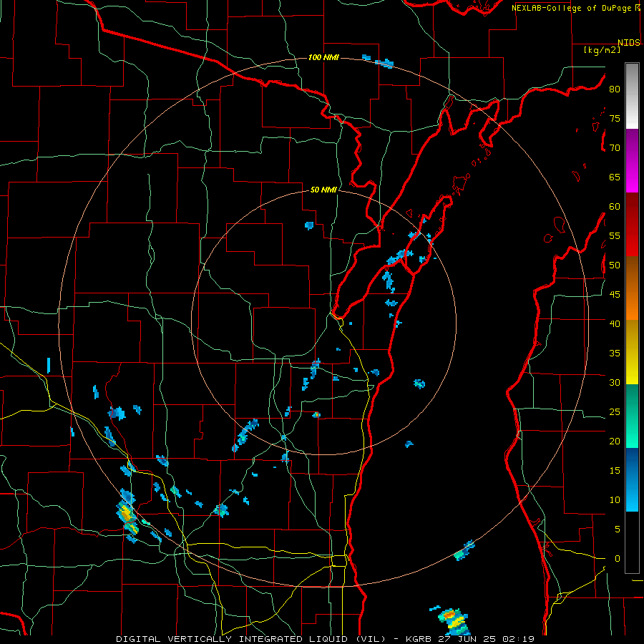Viewport: 644px width, 644px height.
Task: Pick the yellow segment of the color scale
Action: pyautogui.click(x=632, y=352)
